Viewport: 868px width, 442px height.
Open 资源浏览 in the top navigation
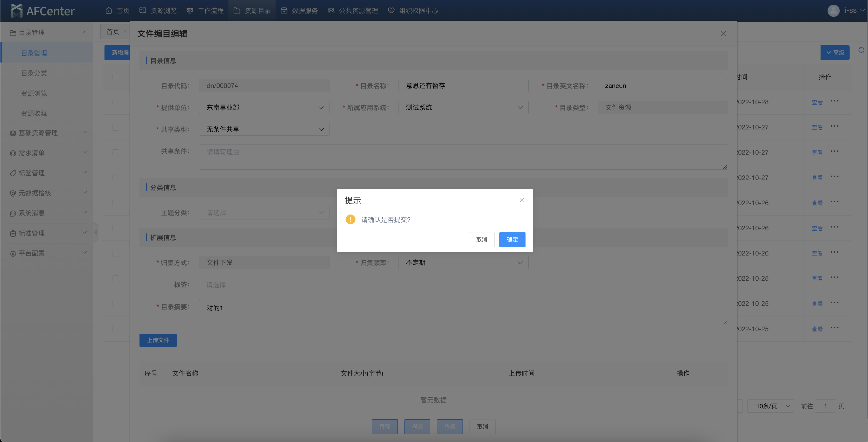[158, 10]
